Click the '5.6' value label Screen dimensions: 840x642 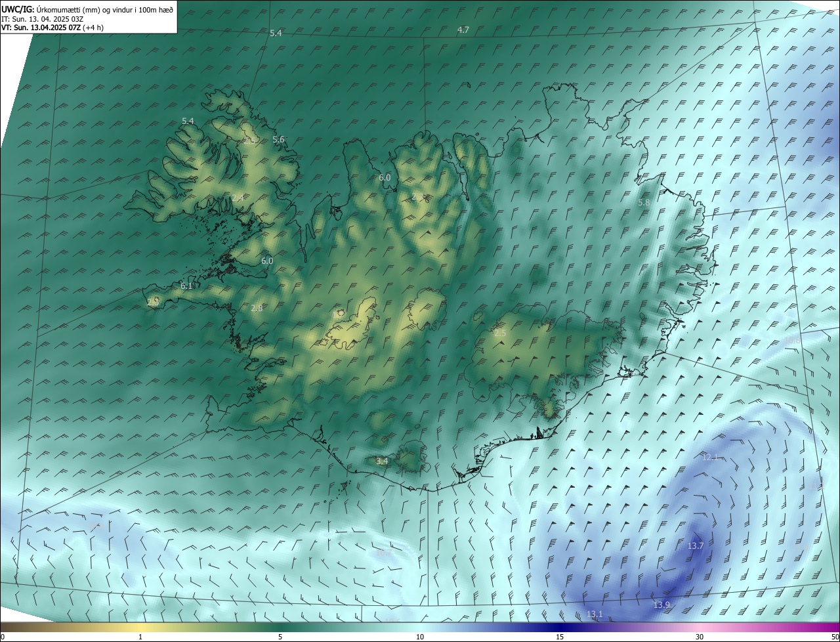pos(278,139)
